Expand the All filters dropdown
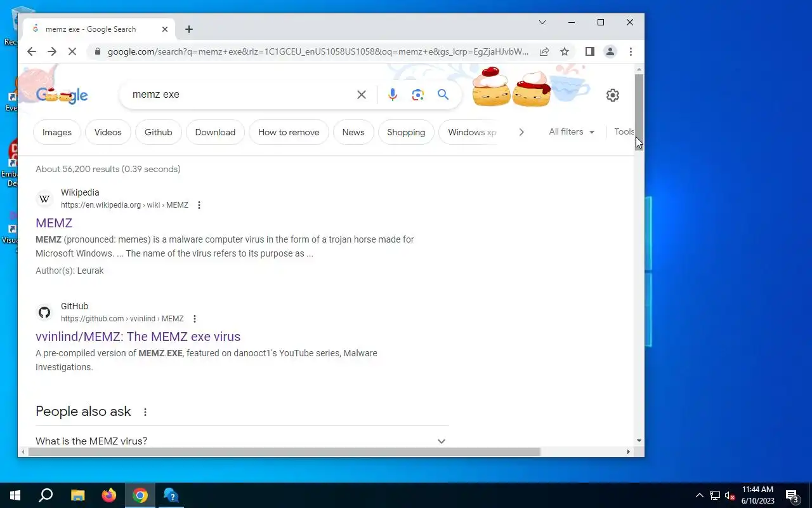 [572, 132]
